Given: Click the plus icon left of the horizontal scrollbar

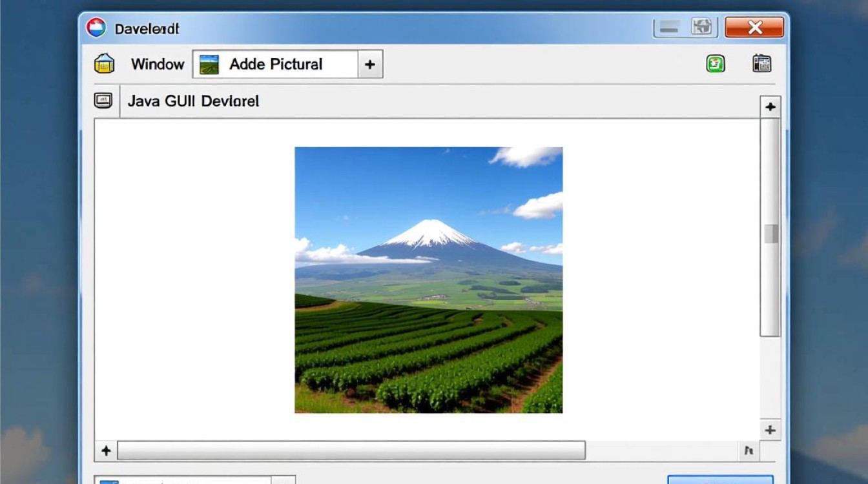Looking at the screenshot, I should [x=106, y=450].
